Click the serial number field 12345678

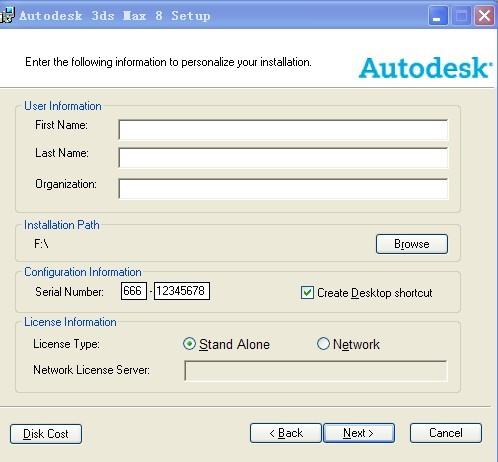(x=182, y=291)
